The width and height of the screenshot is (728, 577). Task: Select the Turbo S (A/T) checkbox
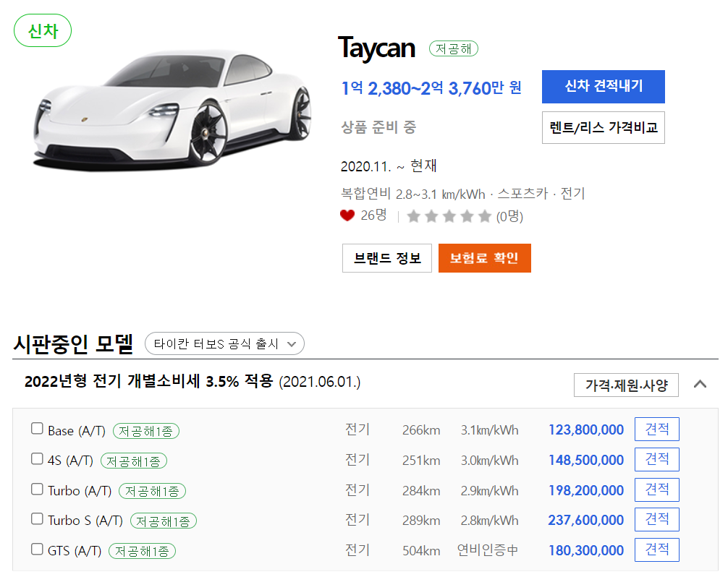coord(37,518)
